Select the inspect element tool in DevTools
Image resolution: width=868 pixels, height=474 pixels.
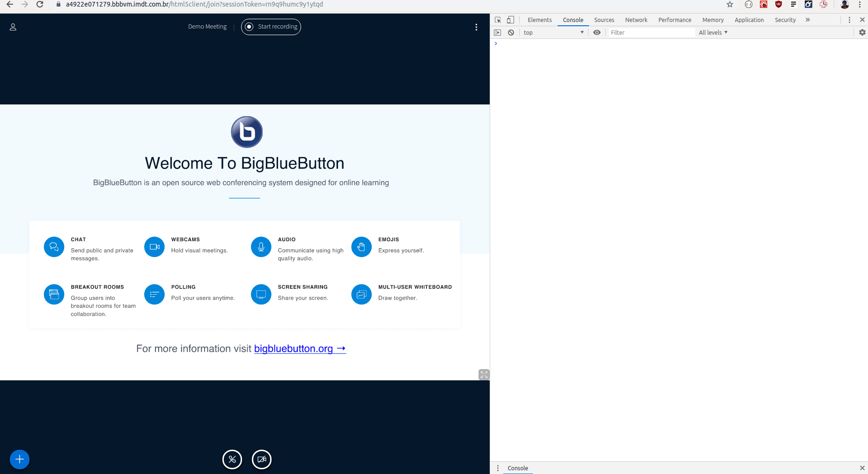pyautogui.click(x=498, y=20)
